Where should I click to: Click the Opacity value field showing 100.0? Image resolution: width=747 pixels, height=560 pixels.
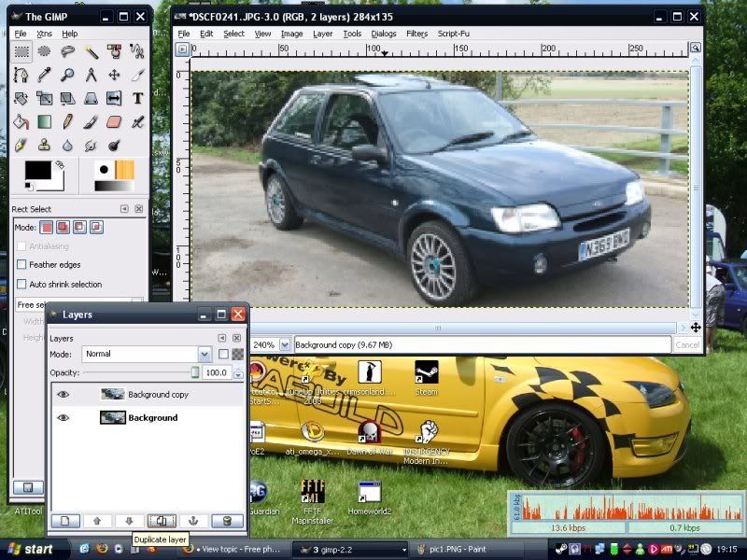[218, 372]
